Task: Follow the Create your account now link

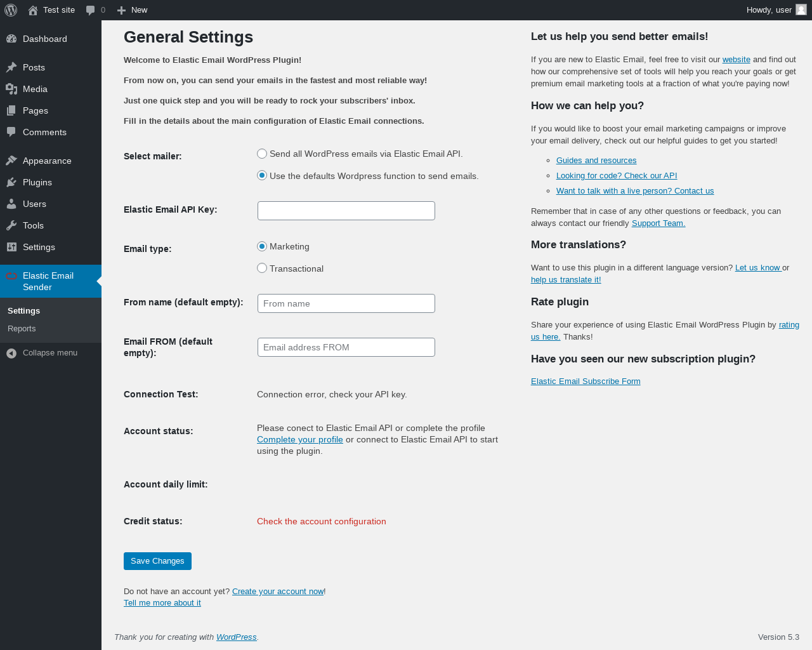Action: [278, 592]
